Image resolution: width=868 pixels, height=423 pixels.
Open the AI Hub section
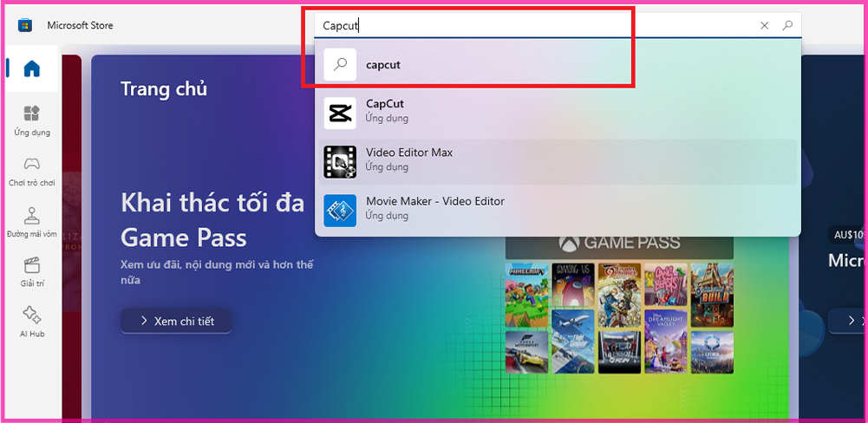pos(31,322)
